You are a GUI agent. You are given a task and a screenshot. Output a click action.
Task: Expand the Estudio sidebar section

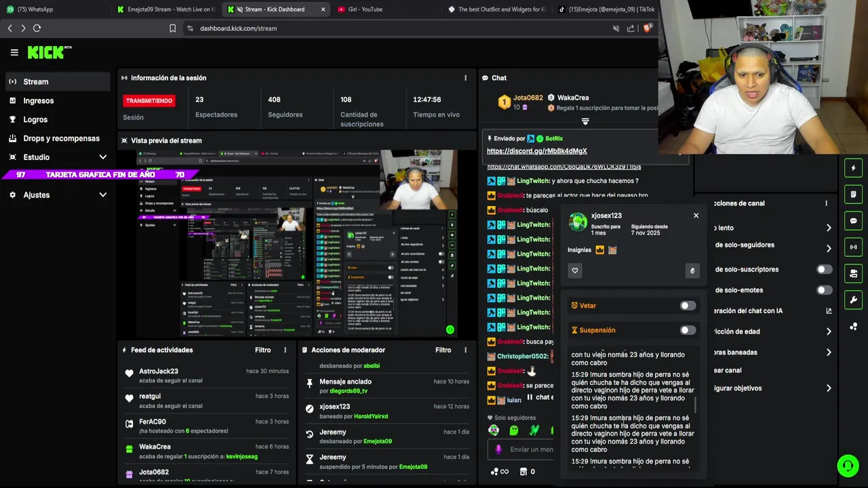click(103, 157)
